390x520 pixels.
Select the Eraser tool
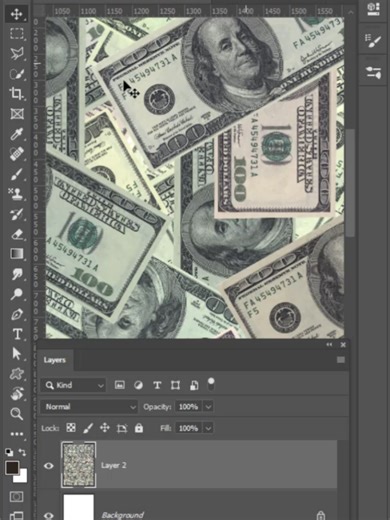[x=16, y=234]
